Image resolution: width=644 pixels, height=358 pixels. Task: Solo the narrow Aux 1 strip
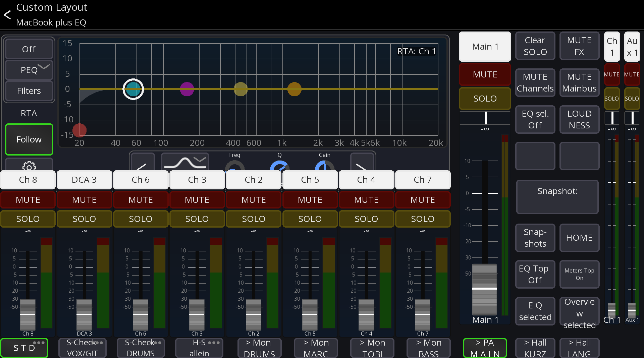pyautogui.click(x=632, y=99)
